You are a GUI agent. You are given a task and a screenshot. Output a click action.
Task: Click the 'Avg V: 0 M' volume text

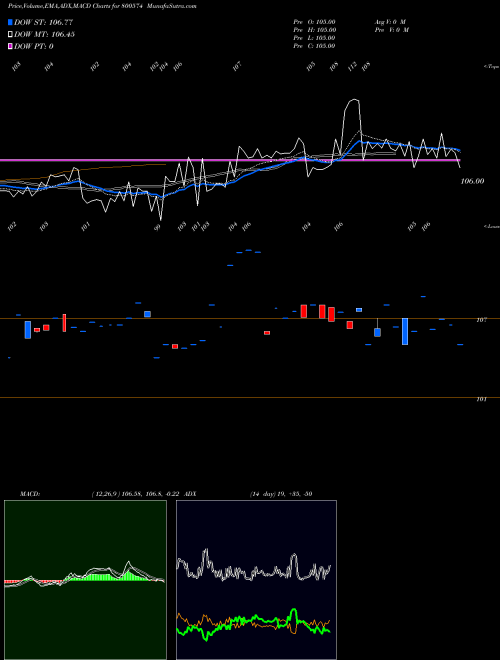(x=390, y=22)
